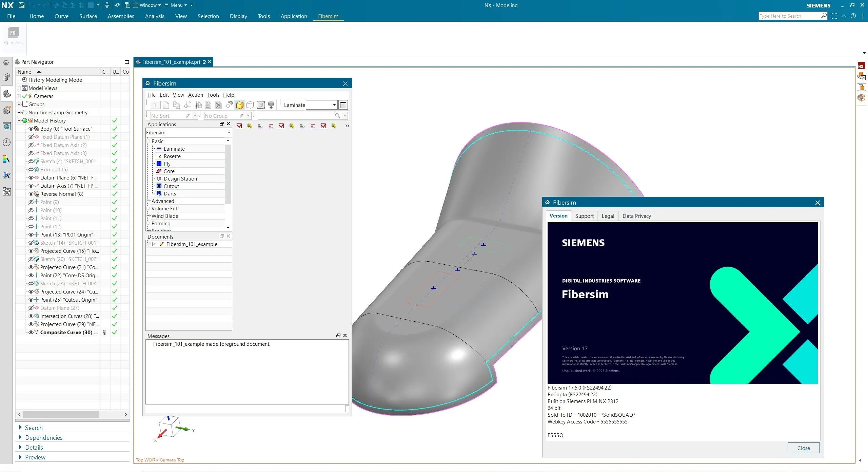Viewport: 868px width, 472px height.
Task: Click the microphone voice command icon
Action: tap(107, 5)
